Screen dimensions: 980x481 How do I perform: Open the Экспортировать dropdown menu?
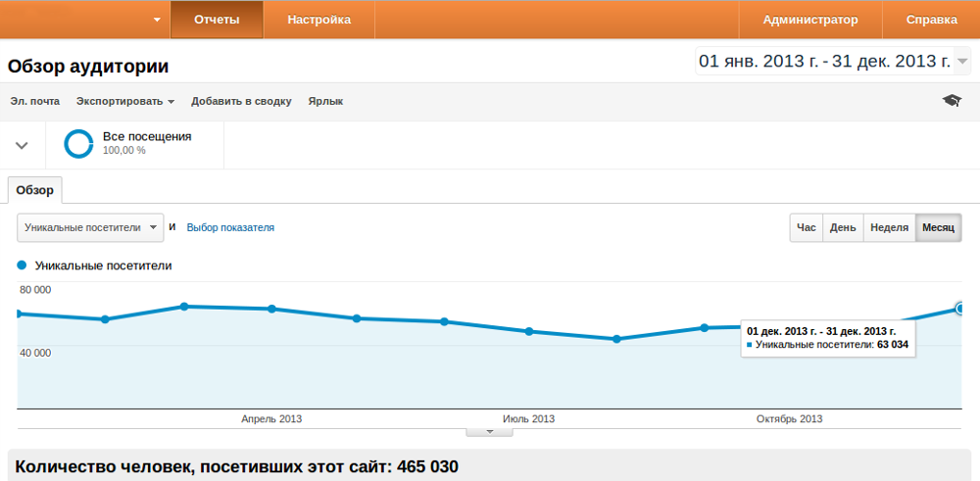[125, 101]
